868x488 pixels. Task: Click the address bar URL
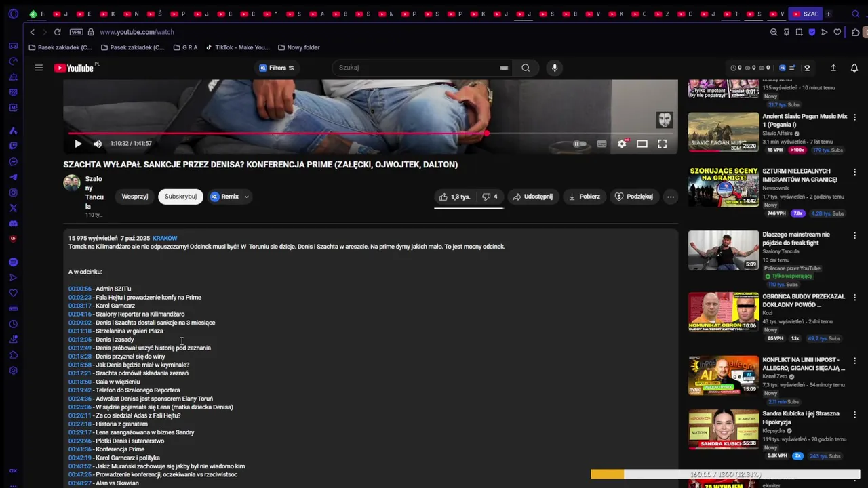(137, 32)
